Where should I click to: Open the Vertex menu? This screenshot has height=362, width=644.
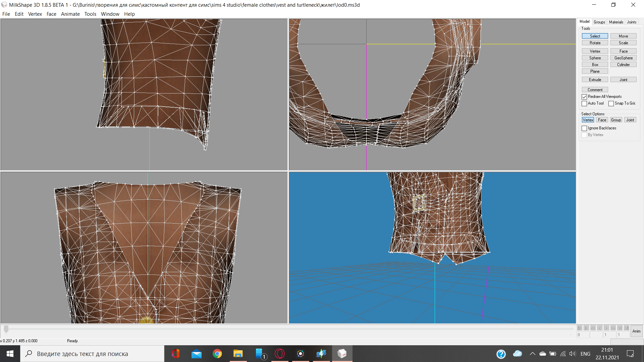[x=35, y=14]
